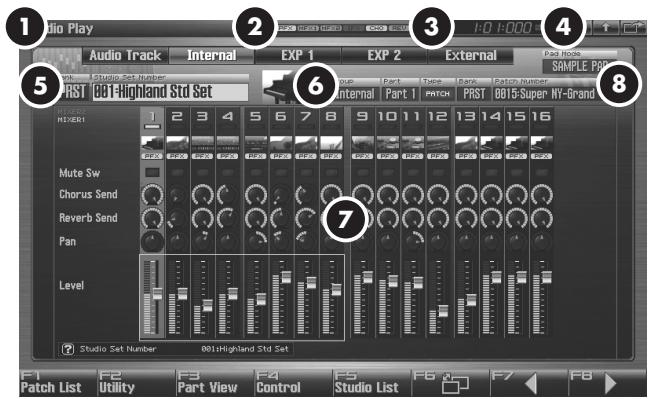This screenshot has height=399, width=648.
Task: Mute part 5 with its Mute Sw
Action: (256, 172)
